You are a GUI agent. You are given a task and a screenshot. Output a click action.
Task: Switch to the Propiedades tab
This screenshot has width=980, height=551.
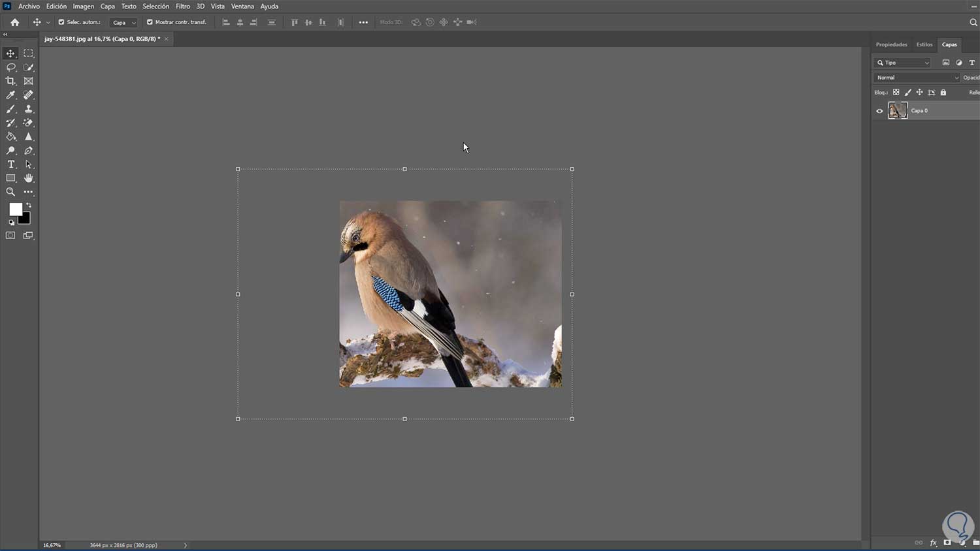pos(891,44)
